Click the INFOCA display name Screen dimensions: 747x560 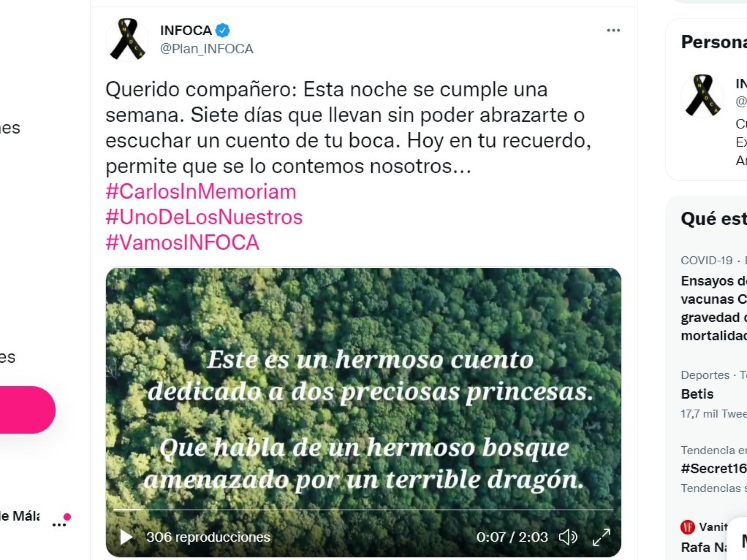(186, 30)
